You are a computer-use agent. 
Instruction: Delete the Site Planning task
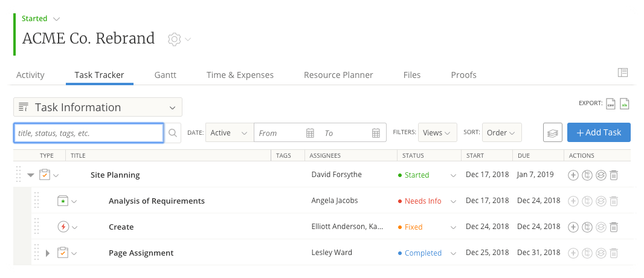tap(613, 175)
